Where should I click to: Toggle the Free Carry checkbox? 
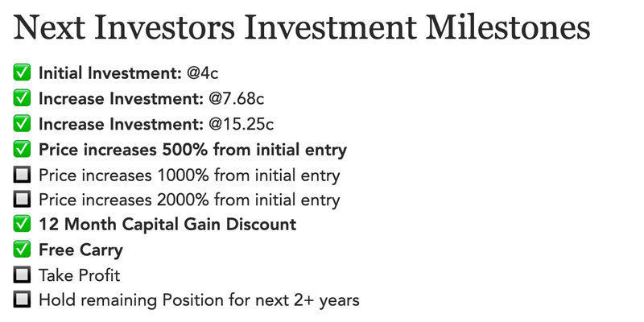[x=22, y=250]
